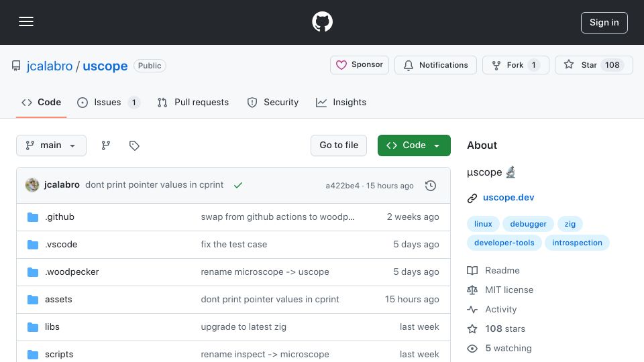Sponsor this repository
The width and height of the screenshot is (644, 362).
(x=360, y=65)
